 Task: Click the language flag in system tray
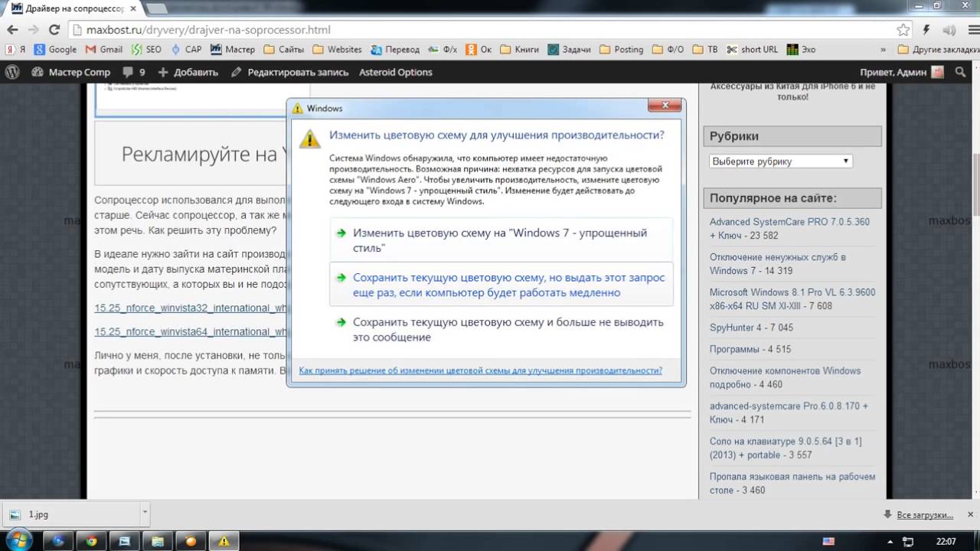tap(828, 541)
